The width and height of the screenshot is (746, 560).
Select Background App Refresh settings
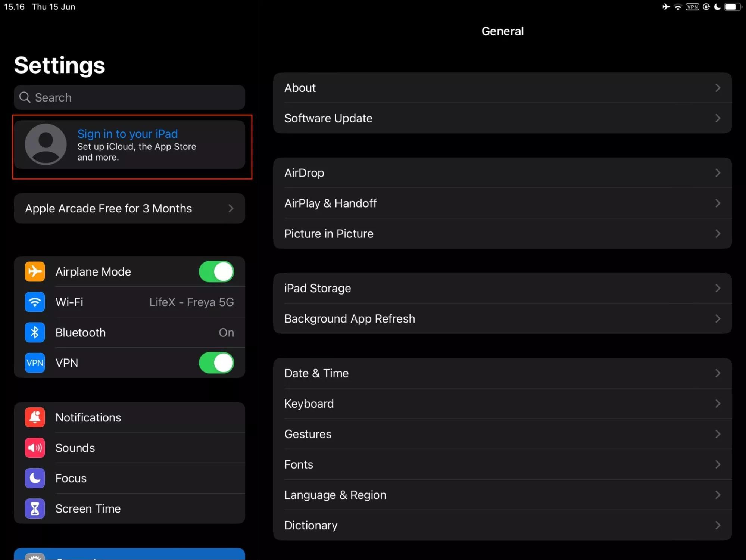point(502,318)
